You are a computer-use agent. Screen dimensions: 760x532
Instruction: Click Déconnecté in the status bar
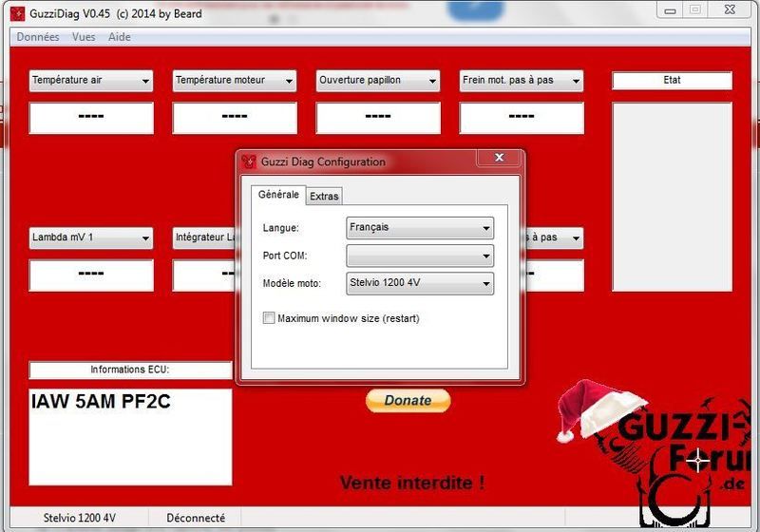coord(196,518)
